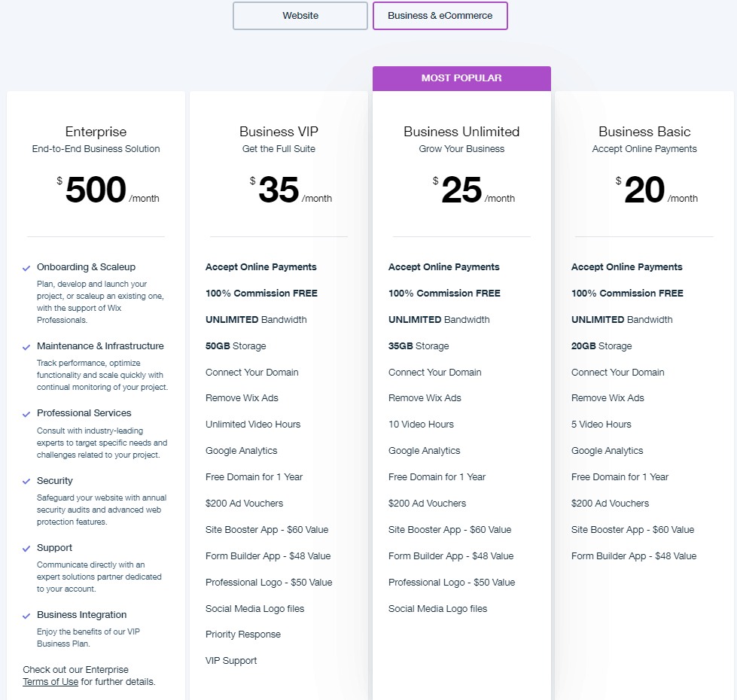Click '35GB Storage' in Business Unlimited

[x=419, y=345]
